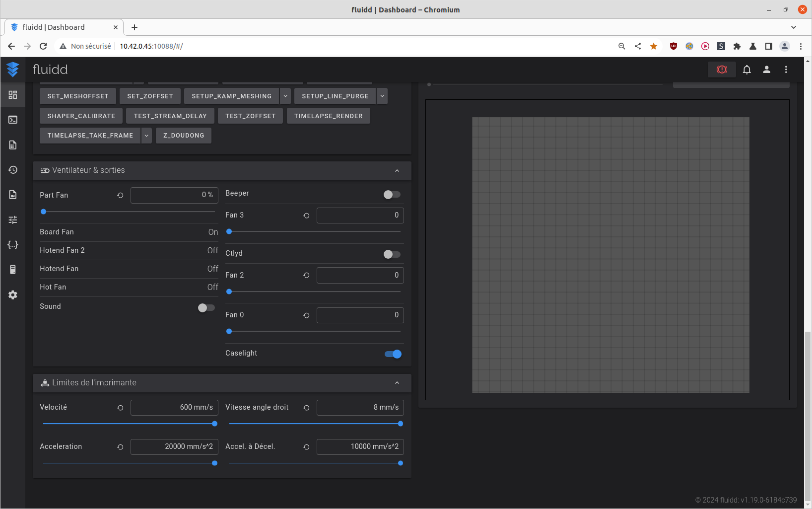Viewport: 812px width, 509px height.
Task: Run the Z_DOUDONG macro
Action: click(184, 136)
